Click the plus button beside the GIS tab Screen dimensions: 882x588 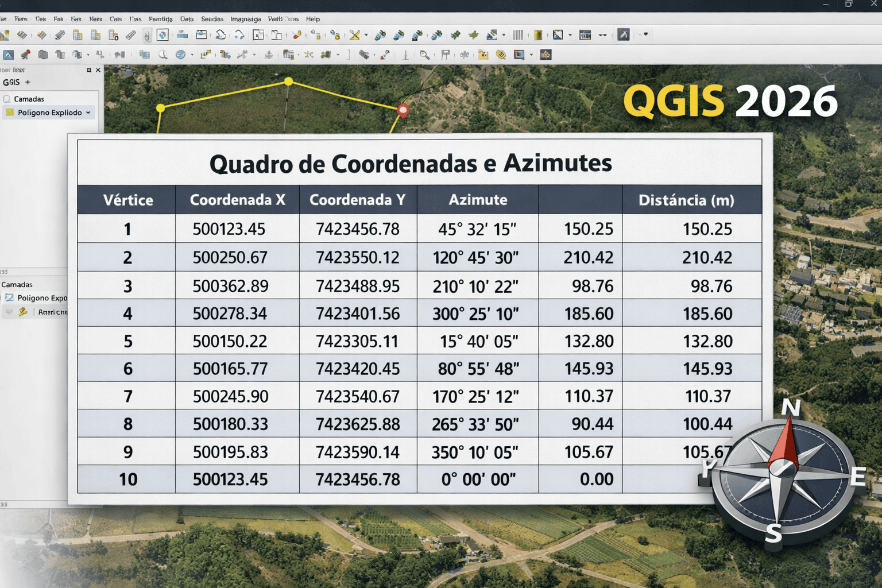pos(27,82)
